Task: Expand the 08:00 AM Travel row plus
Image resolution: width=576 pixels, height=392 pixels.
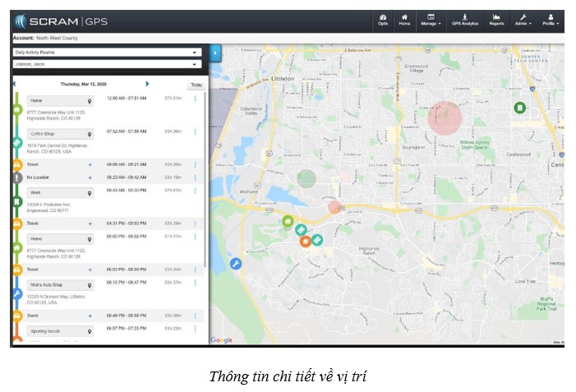Action: pos(90,164)
